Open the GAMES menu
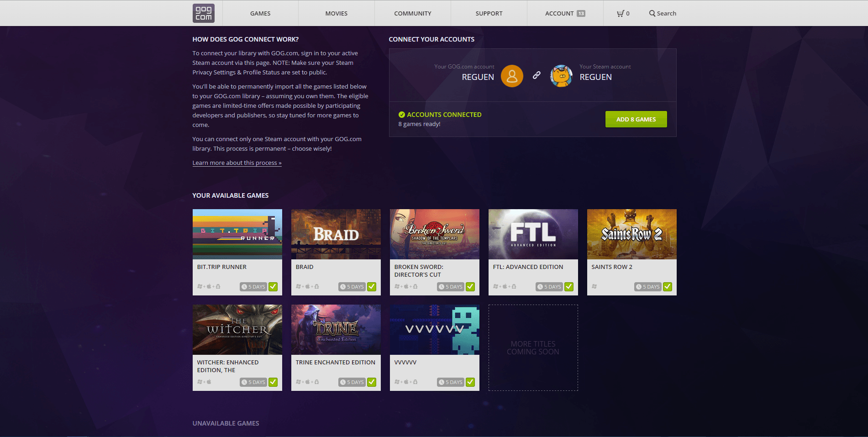The image size is (868, 437). click(x=260, y=13)
